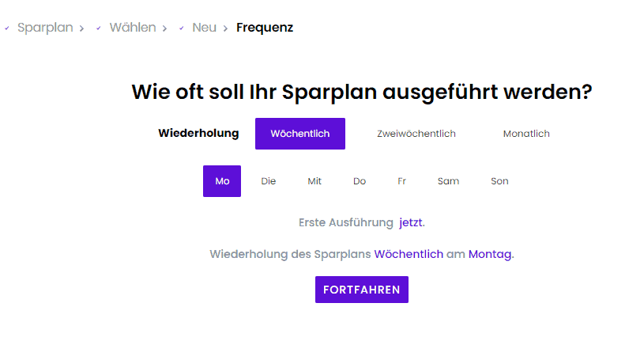The height and width of the screenshot is (341, 644).
Task: Select Wöchentlich repetition option
Action: (x=300, y=134)
